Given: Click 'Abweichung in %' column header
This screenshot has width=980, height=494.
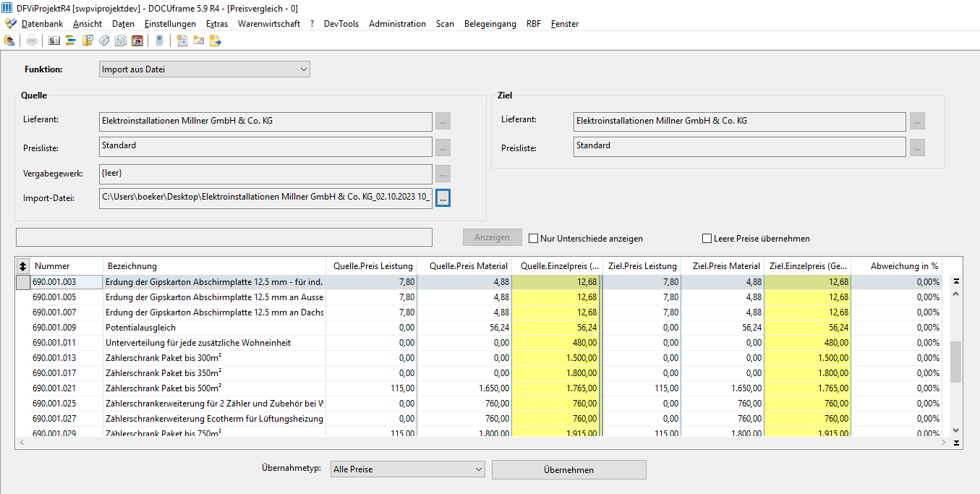Looking at the screenshot, I should coord(897,266).
